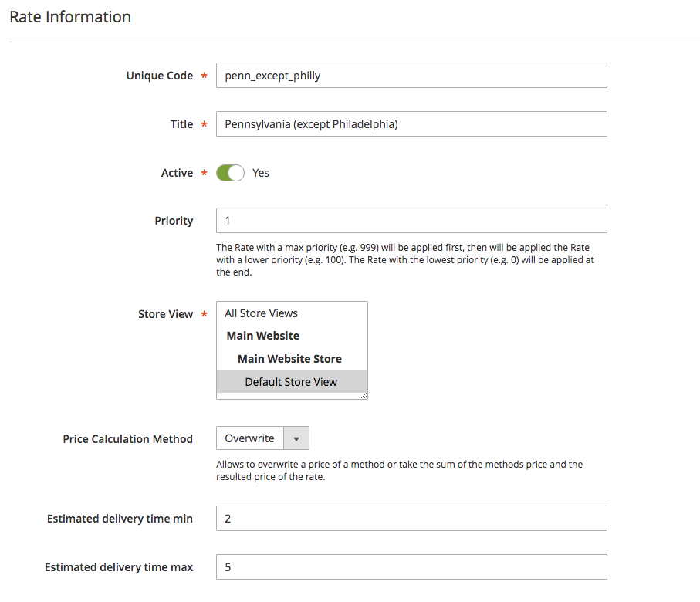Click the overwrite price help text
Screen dimensions: 700x602
400,471
